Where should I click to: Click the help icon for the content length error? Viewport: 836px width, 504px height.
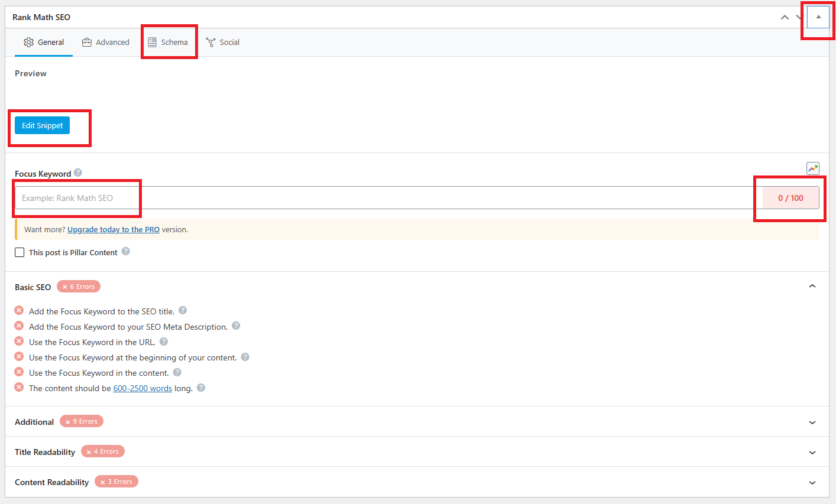[x=200, y=388]
